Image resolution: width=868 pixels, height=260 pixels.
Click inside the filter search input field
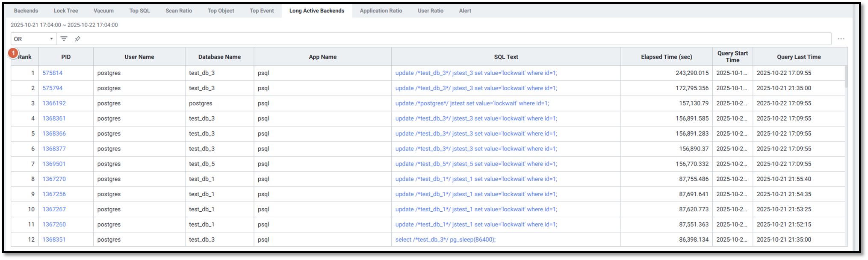click(428, 39)
